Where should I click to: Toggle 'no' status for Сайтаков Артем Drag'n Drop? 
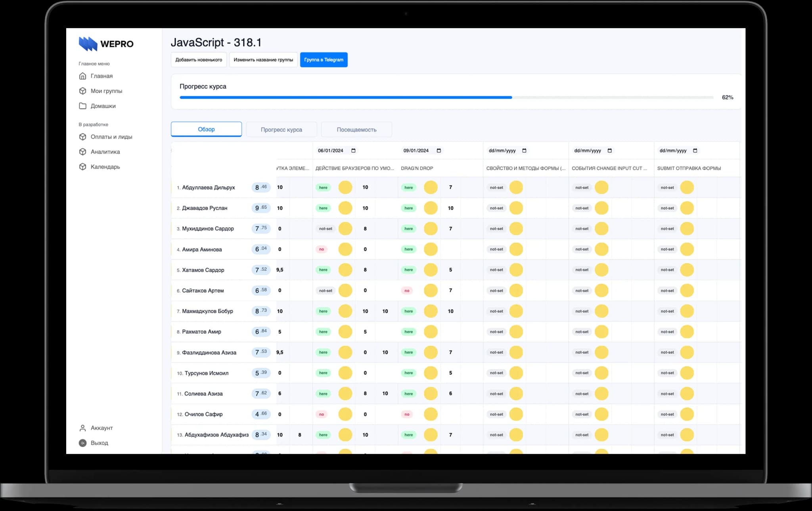click(x=407, y=291)
